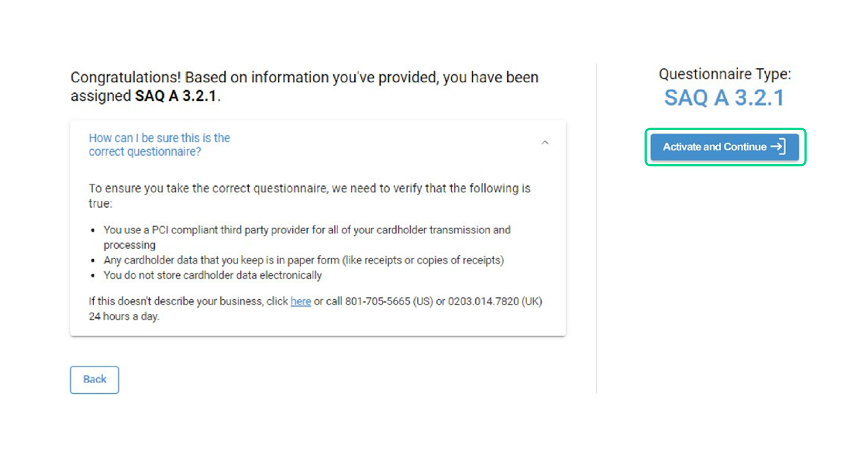The image size is (868, 461).
Task: Click the PCI compliant third party provider bullet
Action: [x=307, y=230]
